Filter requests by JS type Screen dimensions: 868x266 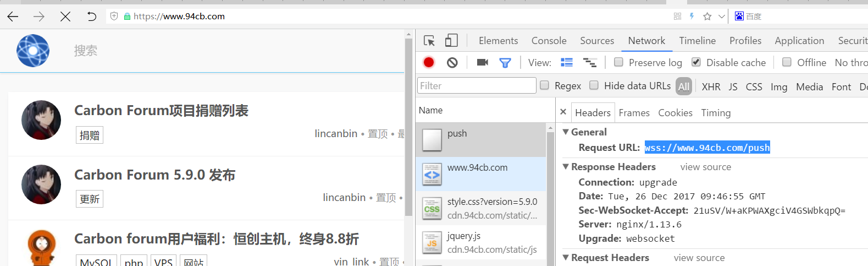733,87
